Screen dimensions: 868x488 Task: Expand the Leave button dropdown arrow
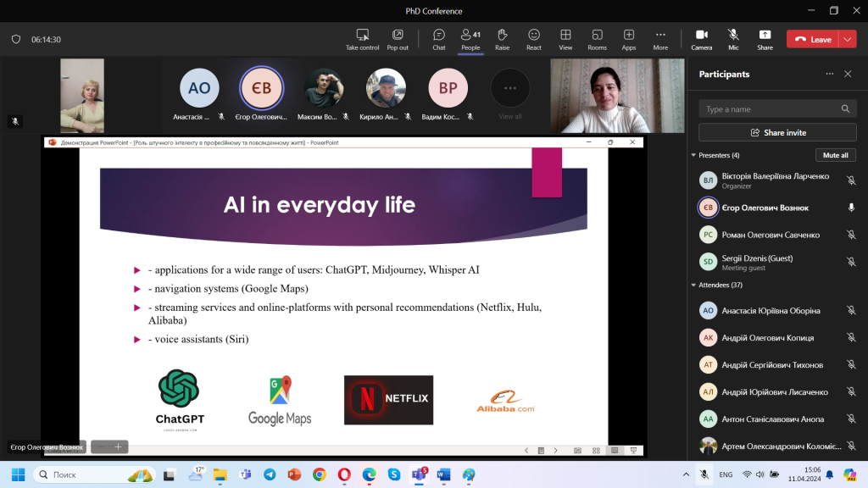[848, 39]
